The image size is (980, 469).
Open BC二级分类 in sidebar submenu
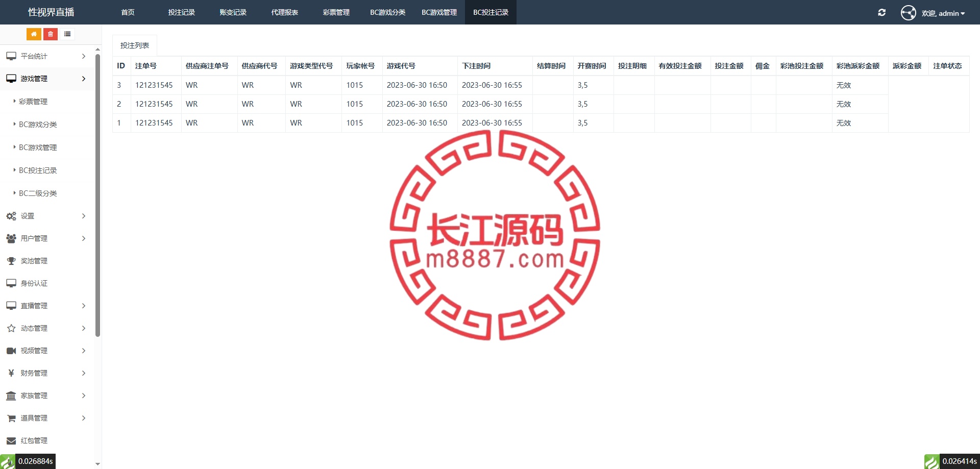(x=38, y=193)
